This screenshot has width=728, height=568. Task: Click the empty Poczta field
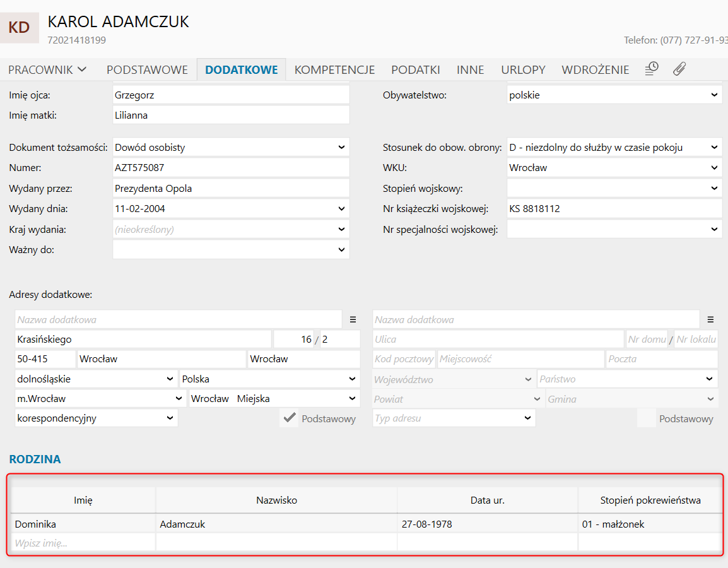[662, 358]
